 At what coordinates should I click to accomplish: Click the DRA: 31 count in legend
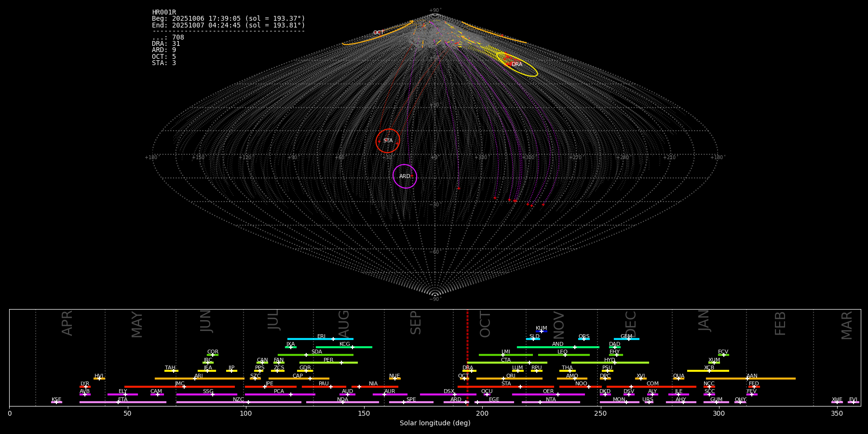pyautogui.click(x=166, y=44)
